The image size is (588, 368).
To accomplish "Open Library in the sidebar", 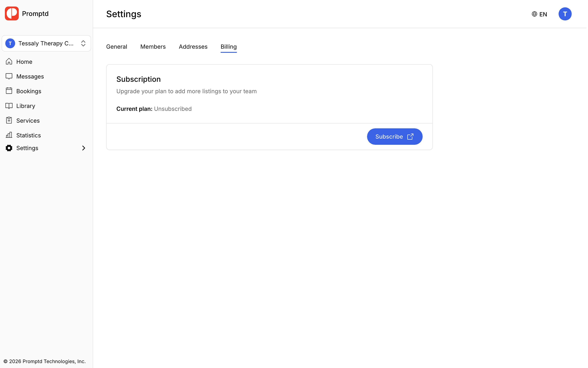I will coord(46,106).
